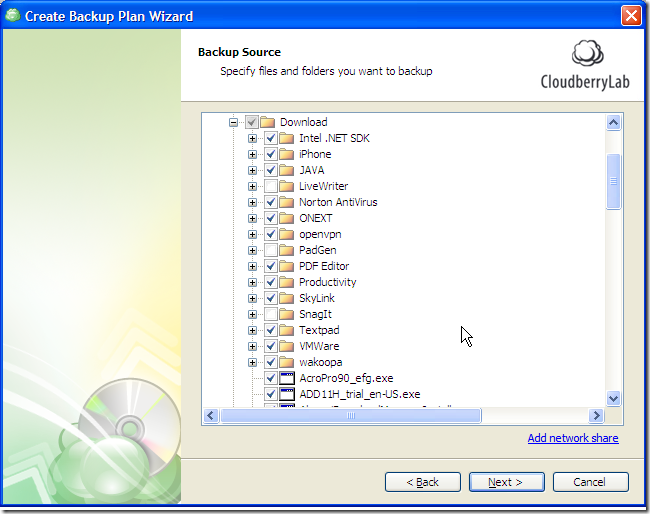Click the Productivity folder icon
Viewport: 650px width, 514px height.
coord(286,282)
